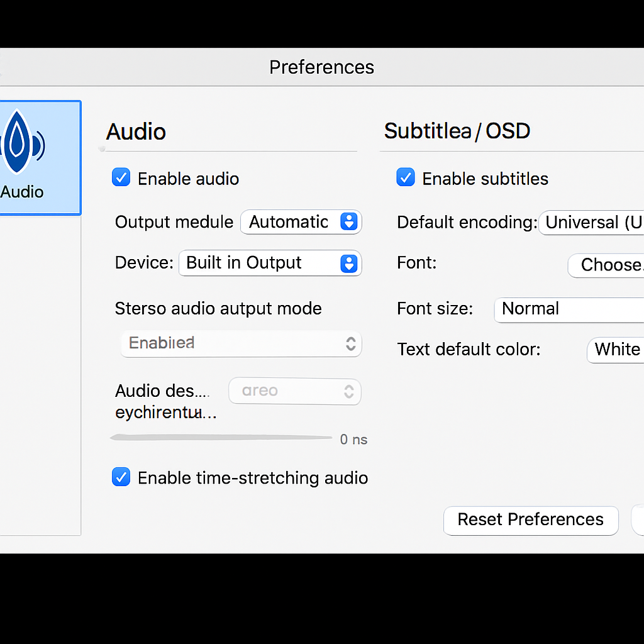644x644 pixels.
Task: Open the Font size dropdown set to Normal
Action: 568,309
